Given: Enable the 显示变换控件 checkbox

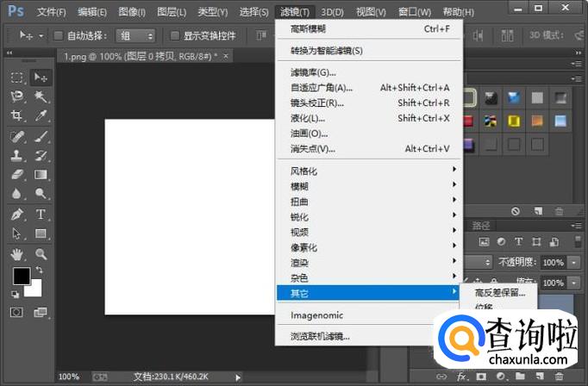Looking at the screenshot, I should click(x=174, y=35).
